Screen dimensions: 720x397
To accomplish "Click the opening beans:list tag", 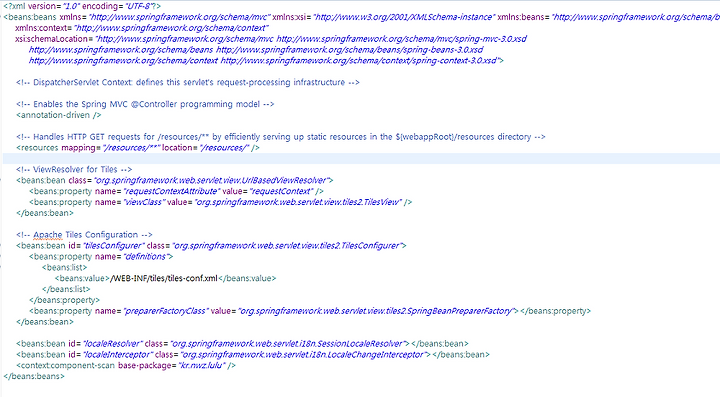I will pyautogui.click(x=64, y=268).
